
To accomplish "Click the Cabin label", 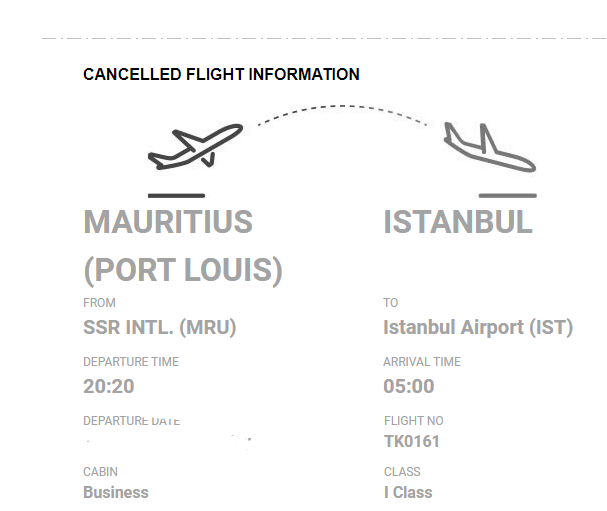I will pyautogui.click(x=100, y=472).
